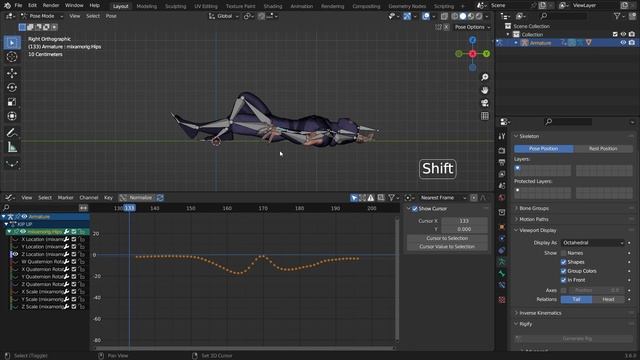640x360 pixels.
Task: Click the red X axis gizmo ball
Action: pos(472,54)
